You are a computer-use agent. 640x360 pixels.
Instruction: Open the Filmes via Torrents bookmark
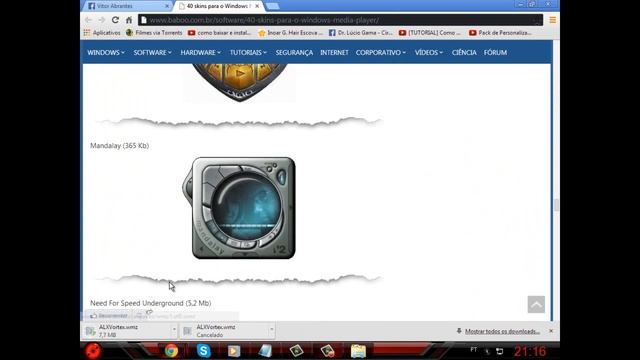click(x=154, y=33)
